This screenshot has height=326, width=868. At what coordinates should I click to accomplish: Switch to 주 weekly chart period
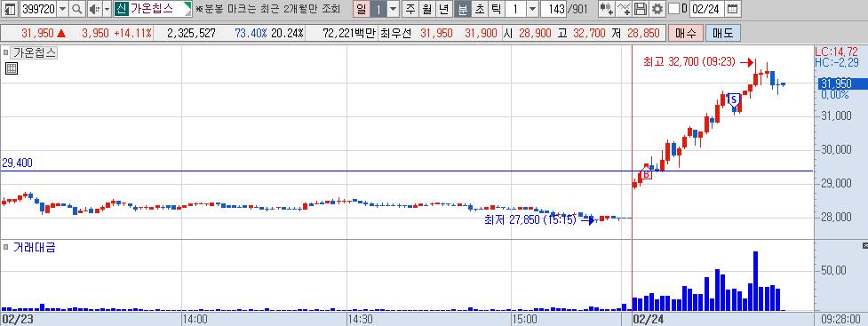(410, 9)
